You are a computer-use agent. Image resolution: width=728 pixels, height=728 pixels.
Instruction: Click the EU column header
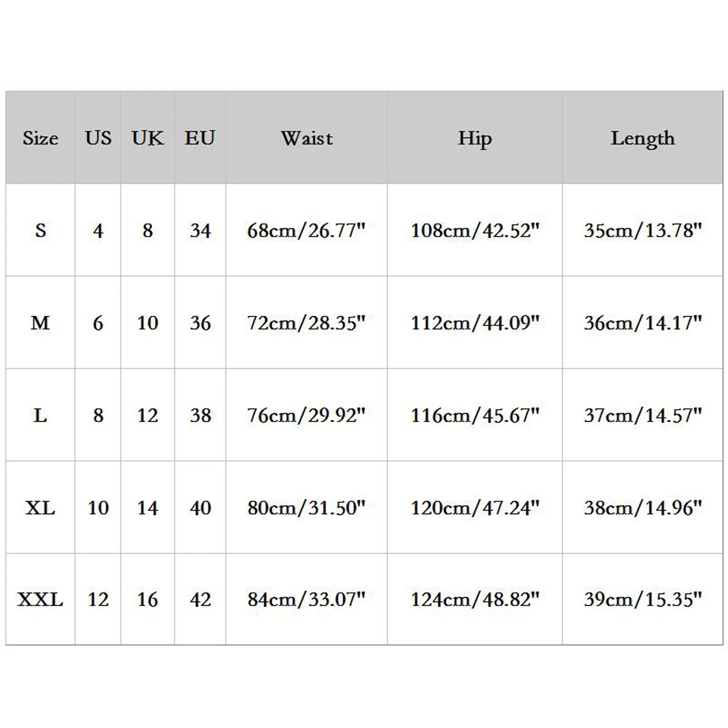(x=200, y=138)
